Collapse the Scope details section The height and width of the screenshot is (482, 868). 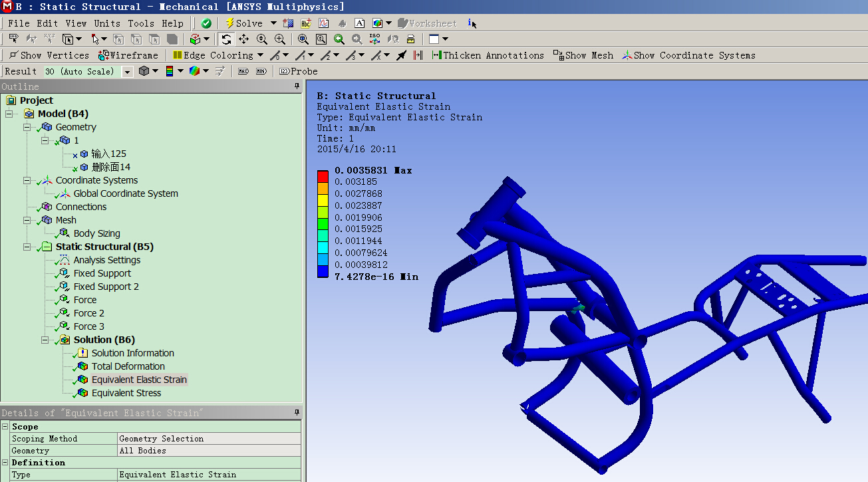tap(5, 427)
